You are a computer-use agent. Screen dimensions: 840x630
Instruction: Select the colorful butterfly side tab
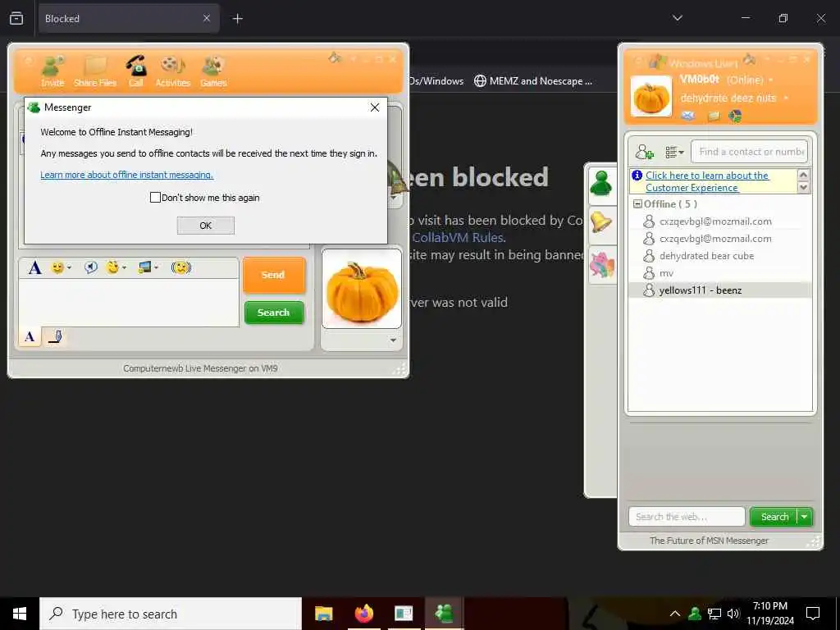[601, 265]
